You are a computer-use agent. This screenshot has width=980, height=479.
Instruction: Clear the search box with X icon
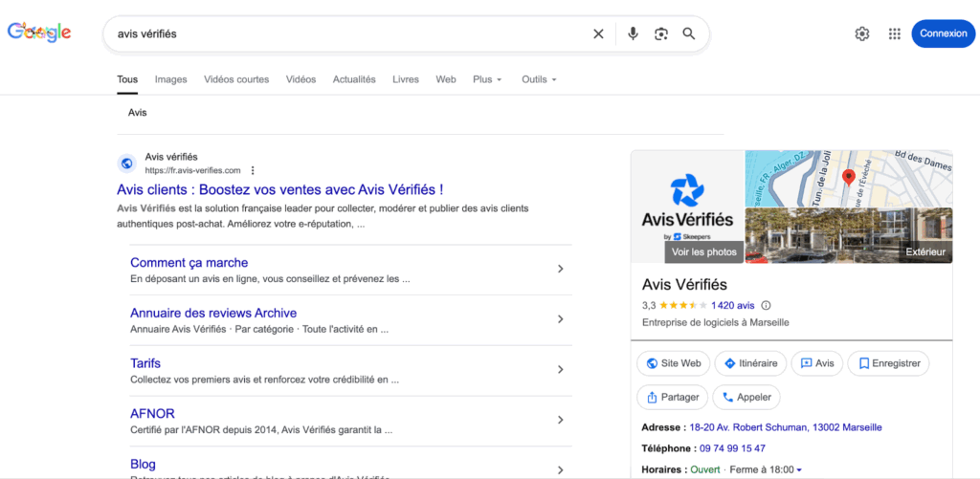point(598,33)
